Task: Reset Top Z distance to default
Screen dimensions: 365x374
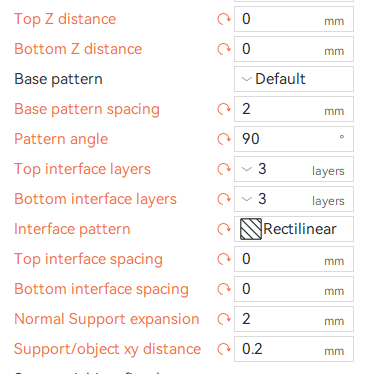Action: pyautogui.click(x=224, y=19)
